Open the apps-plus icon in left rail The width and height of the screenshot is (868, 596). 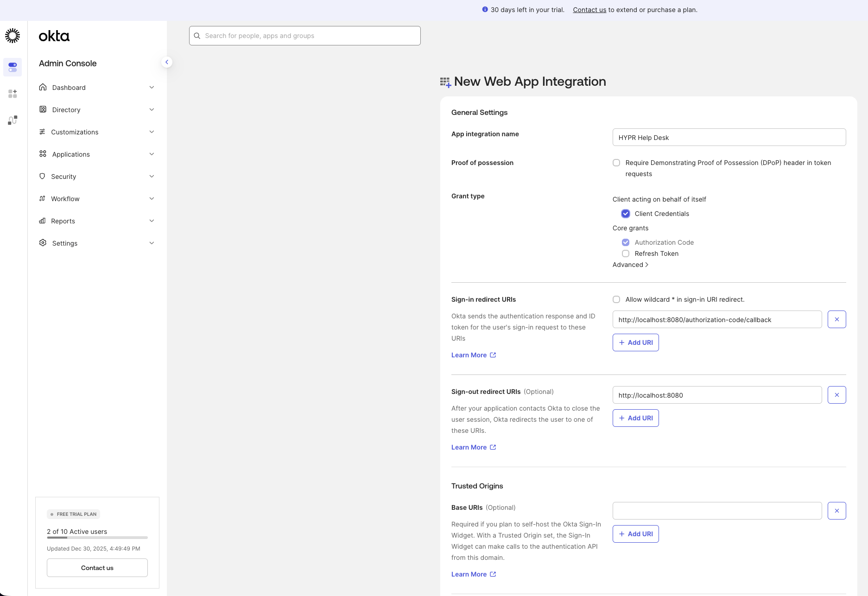(13, 94)
